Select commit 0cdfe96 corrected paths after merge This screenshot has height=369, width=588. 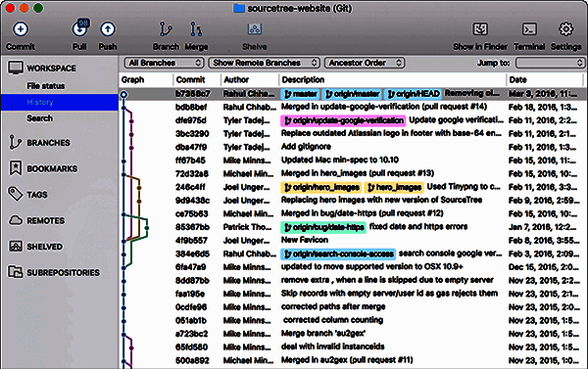click(353, 307)
